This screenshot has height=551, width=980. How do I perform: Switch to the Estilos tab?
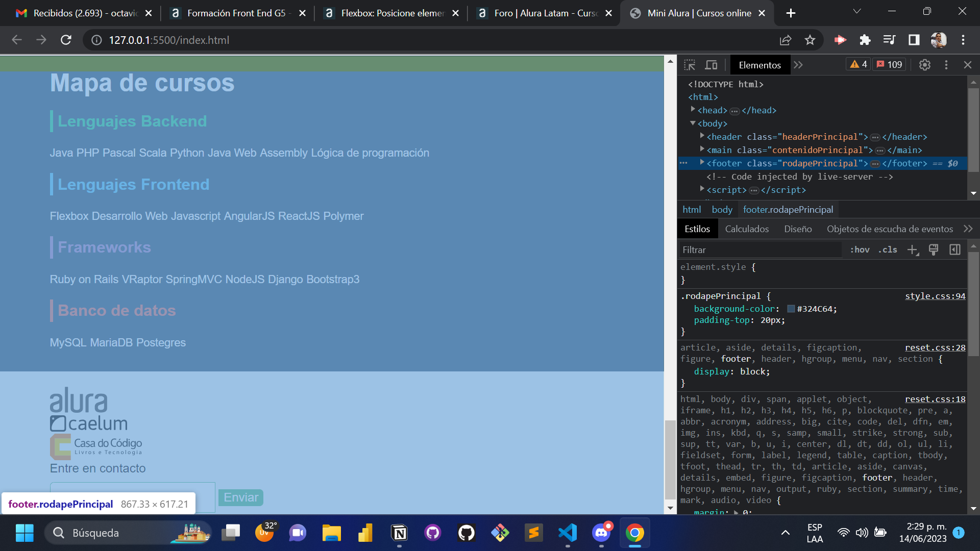pyautogui.click(x=697, y=229)
